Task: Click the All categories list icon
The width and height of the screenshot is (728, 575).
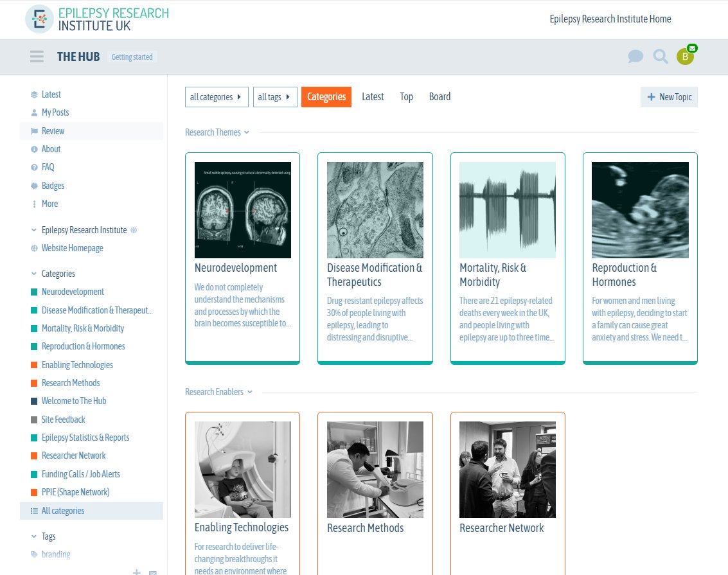Action: [34, 511]
